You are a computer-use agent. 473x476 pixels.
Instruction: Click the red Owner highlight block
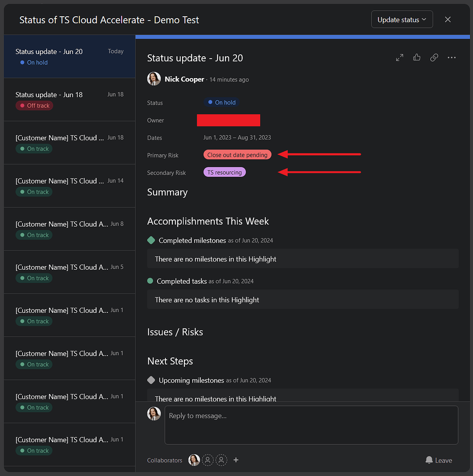[x=228, y=120]
